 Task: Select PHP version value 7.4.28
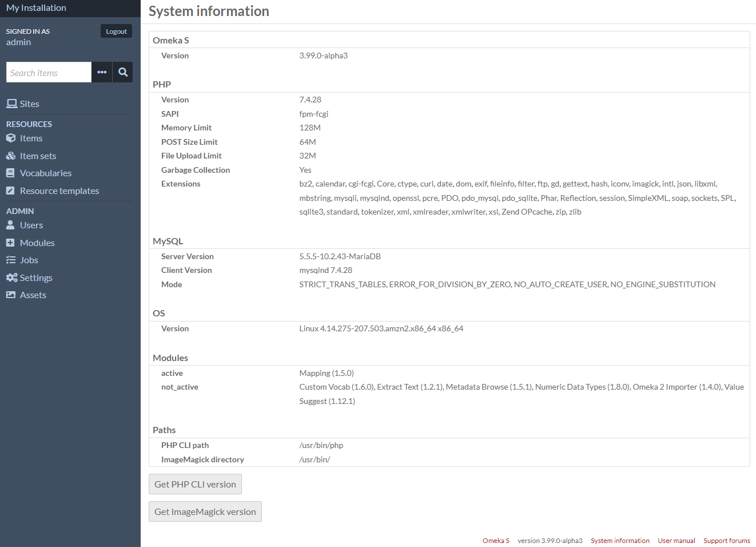click(310, 100)
